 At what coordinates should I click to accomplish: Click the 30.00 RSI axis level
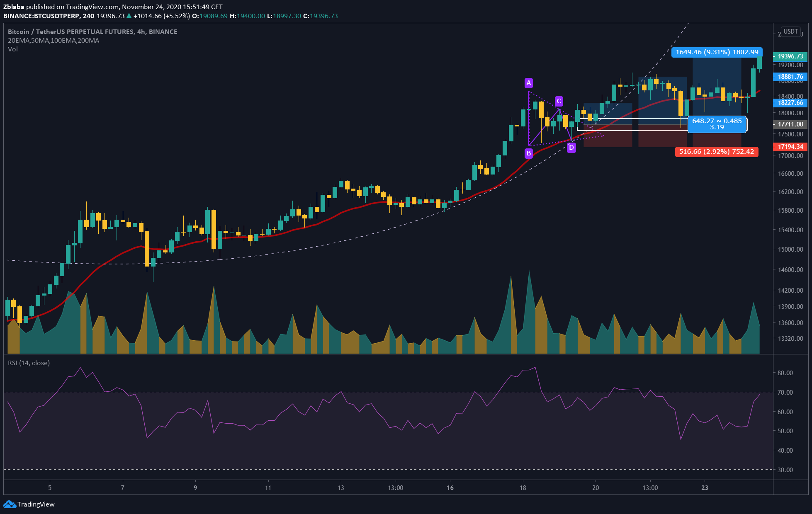785,470
